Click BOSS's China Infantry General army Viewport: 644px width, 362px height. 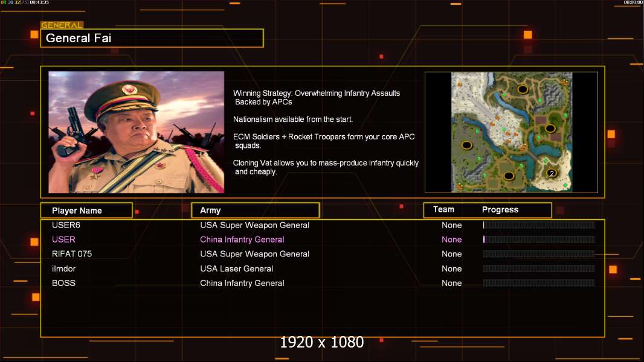click(242, 283)
